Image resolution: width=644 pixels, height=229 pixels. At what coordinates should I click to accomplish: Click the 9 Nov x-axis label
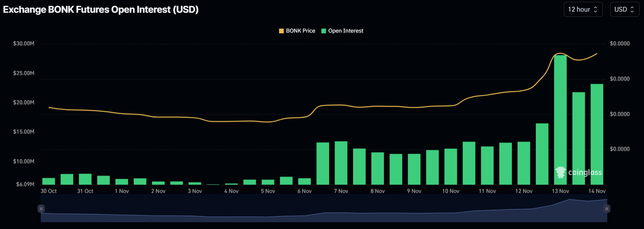[414, 191]
